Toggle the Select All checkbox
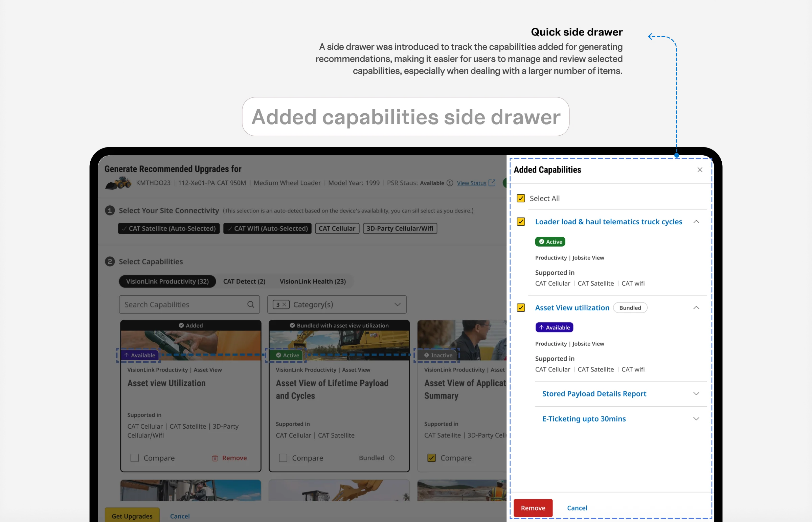Viewport: 812px width, 522px height. [x=521, y=198]
